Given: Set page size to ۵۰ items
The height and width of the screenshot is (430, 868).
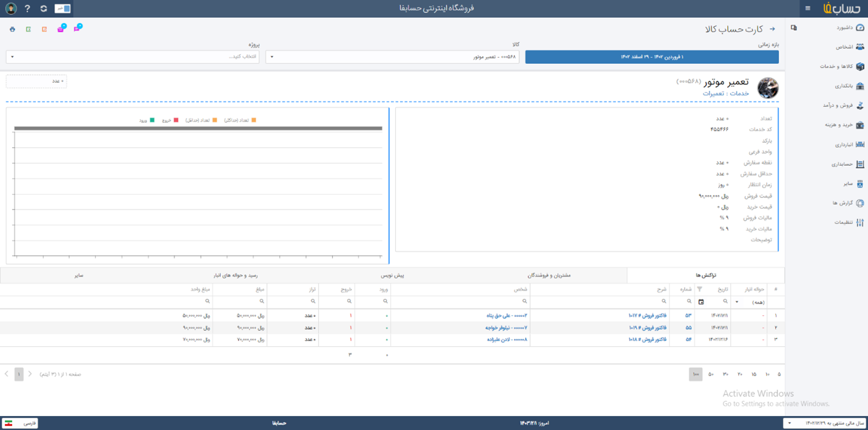Looking at the screenshot, I should [x=711, y=374].
